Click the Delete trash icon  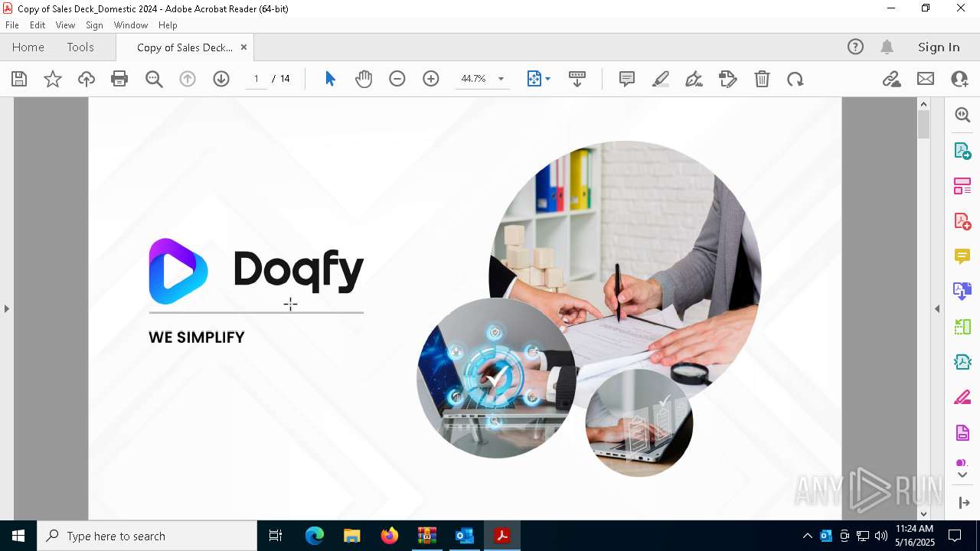click(x=762, y=79)
